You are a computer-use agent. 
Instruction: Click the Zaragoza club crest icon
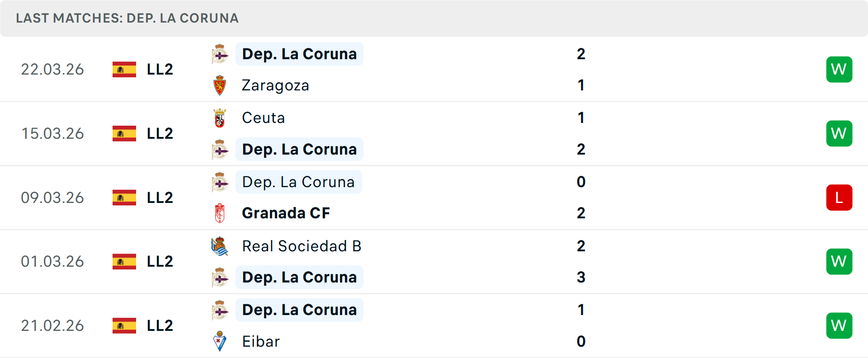tap(220, 85)
